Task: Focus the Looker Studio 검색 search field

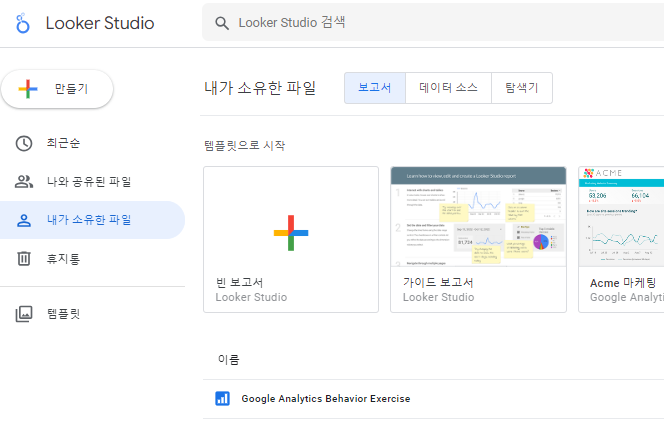Action: click(433, 22)
